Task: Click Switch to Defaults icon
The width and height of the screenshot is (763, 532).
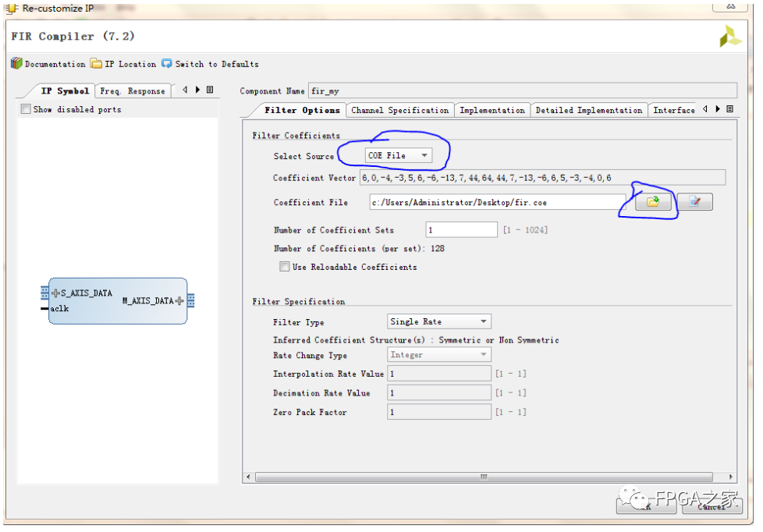Action: tap(167, 64)
